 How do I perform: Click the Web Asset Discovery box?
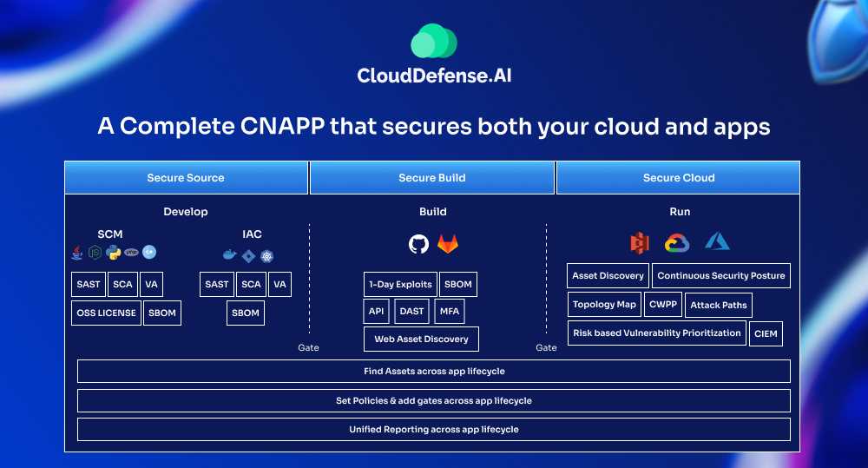click(x=421, y=339)
